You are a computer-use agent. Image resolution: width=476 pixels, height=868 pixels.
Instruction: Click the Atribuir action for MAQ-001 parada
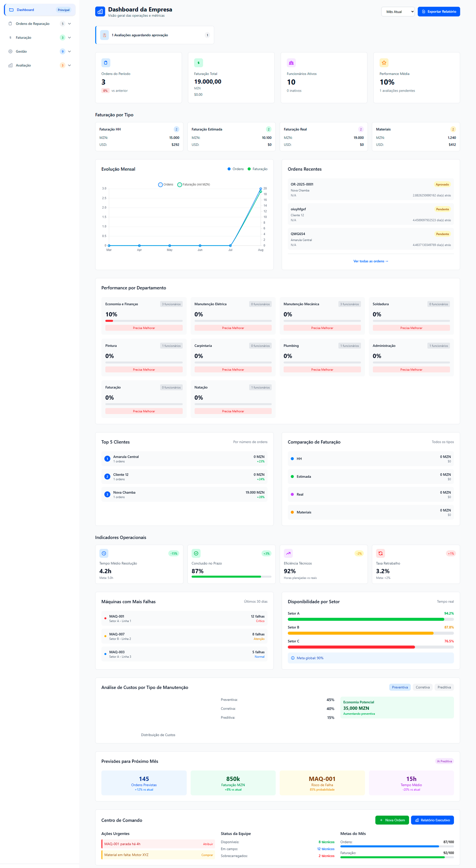pos(208,844)
